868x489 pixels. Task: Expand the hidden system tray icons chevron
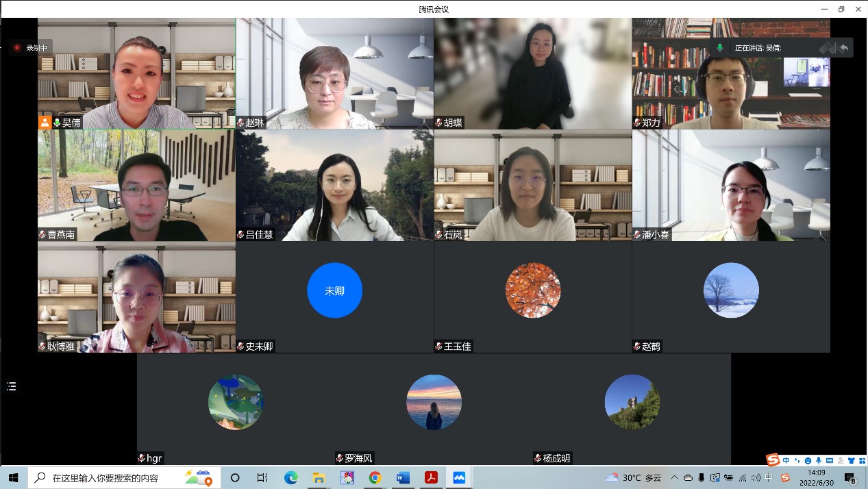pos(674,477)
